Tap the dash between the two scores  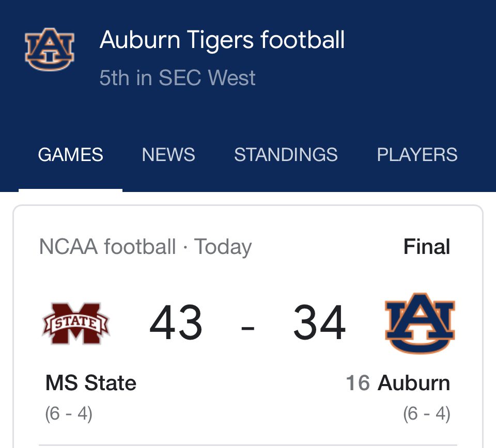coord(248,326)
